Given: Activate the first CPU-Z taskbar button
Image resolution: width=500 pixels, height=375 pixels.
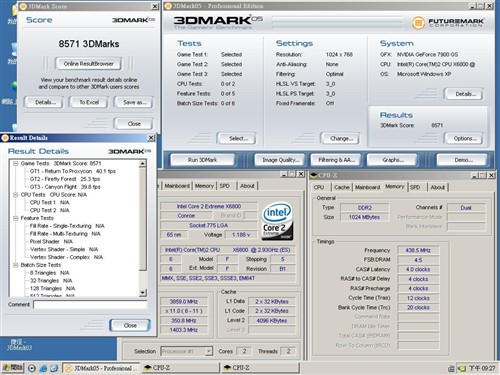Looking at the screenshot, I should (x=180, y=368).
